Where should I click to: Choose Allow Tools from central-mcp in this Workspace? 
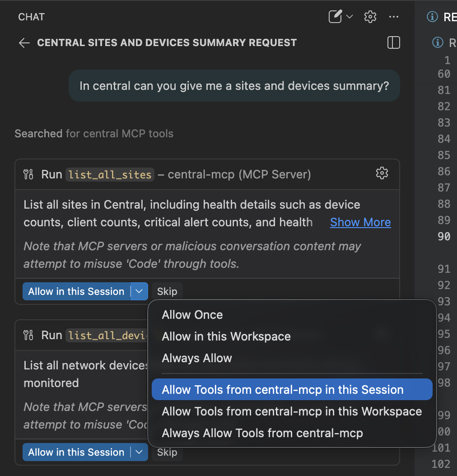tap(292, 411)
